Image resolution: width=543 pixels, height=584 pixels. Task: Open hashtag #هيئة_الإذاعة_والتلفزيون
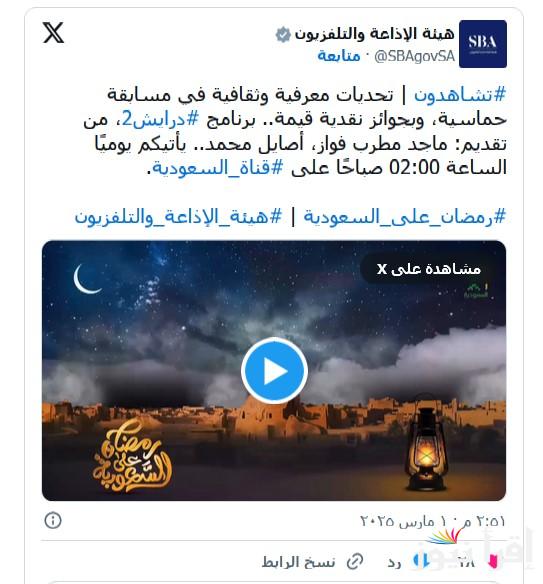coord(178,216)
